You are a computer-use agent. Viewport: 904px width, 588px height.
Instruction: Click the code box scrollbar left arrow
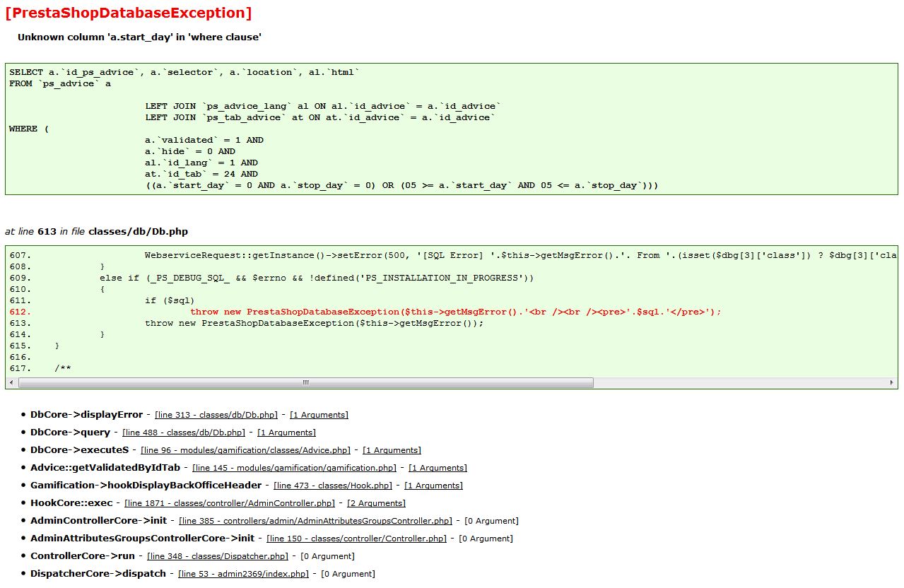coord(11,382)
